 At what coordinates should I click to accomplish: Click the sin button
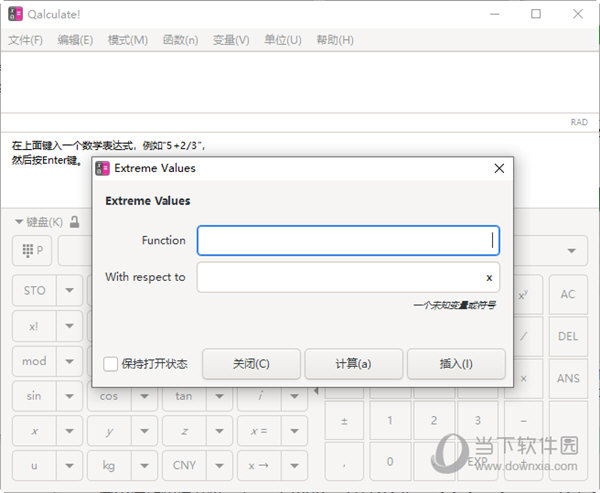pyautogui.click(x=34, y=396)
